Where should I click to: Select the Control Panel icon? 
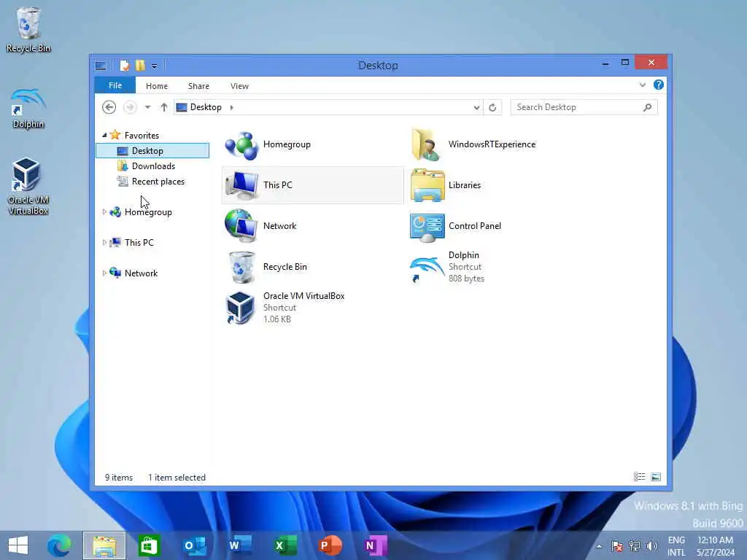[x=427, y=227]
